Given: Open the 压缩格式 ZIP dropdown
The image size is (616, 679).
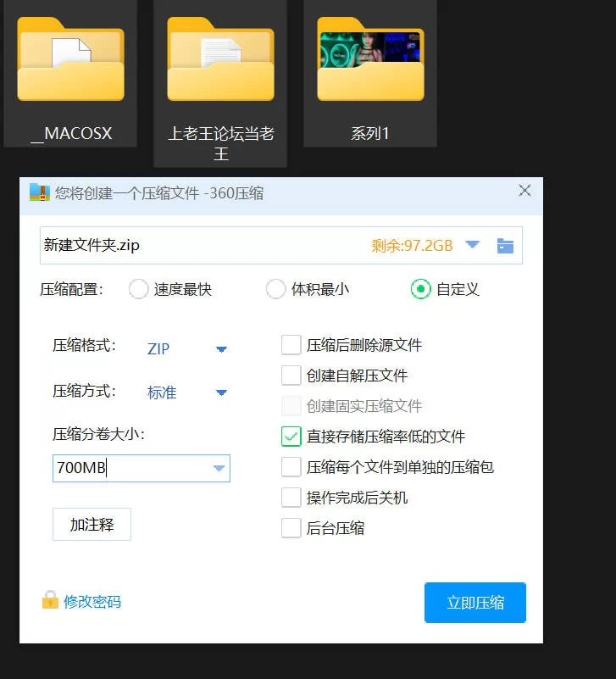Looking at the screenshot, I should [187, 349].
